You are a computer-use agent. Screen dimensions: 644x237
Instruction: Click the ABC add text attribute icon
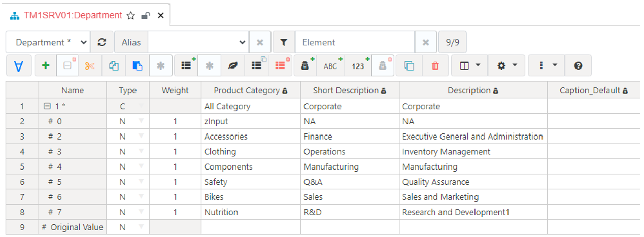[331, 66]
